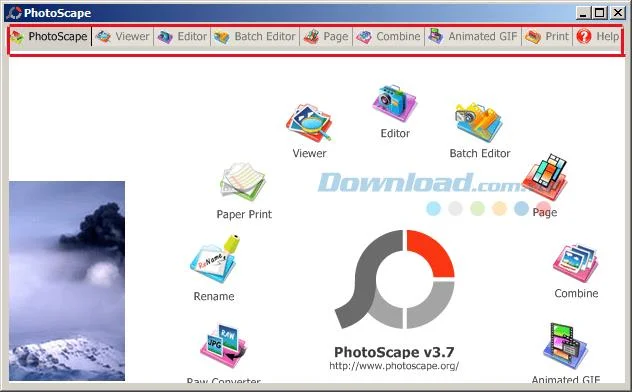Open the PhotoScape home tab
The image size is (632, 392).
50,37
